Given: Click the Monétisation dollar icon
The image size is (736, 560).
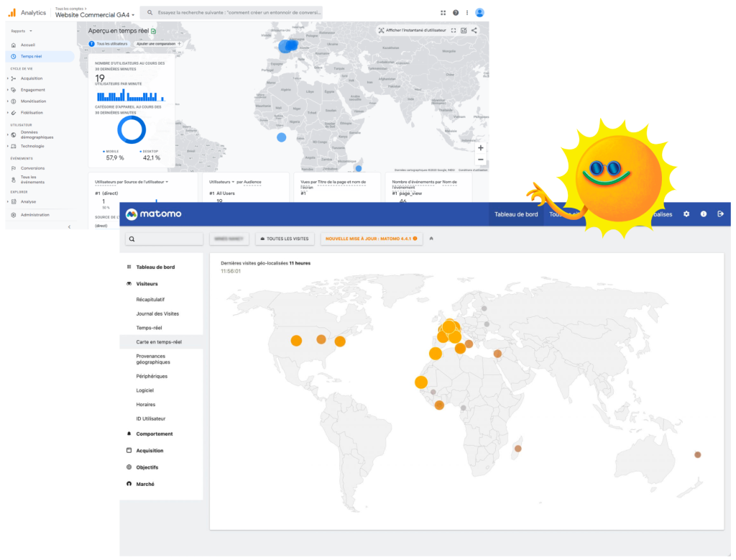Looking at the screenshot, I should (14, 101).
